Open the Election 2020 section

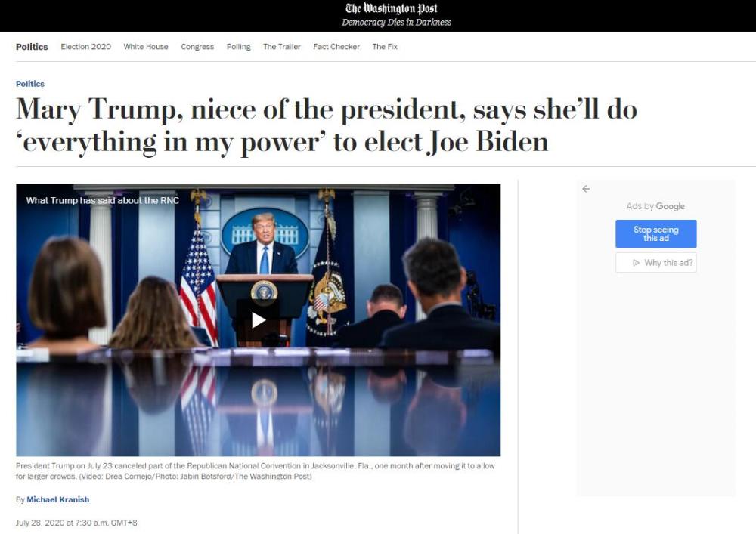click(86, 47)
